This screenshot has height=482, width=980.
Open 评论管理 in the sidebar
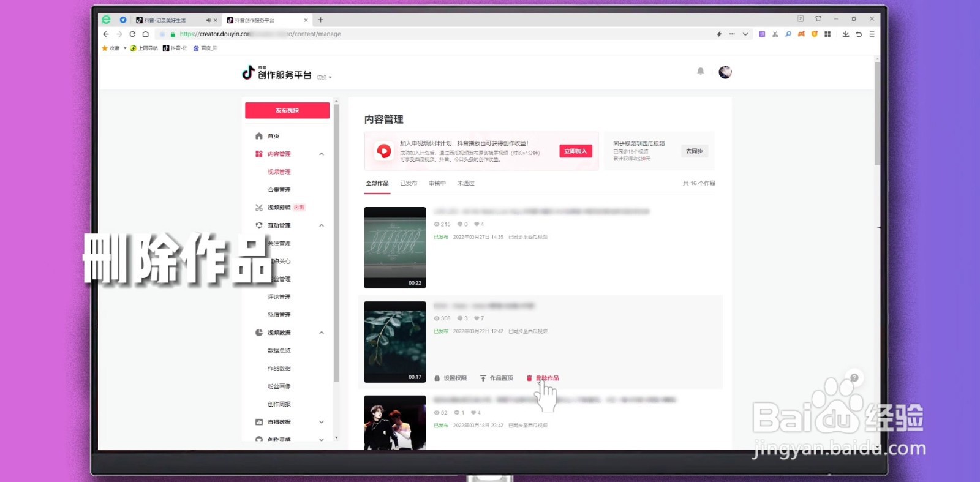pyautogui.click(x=279, y=297)
